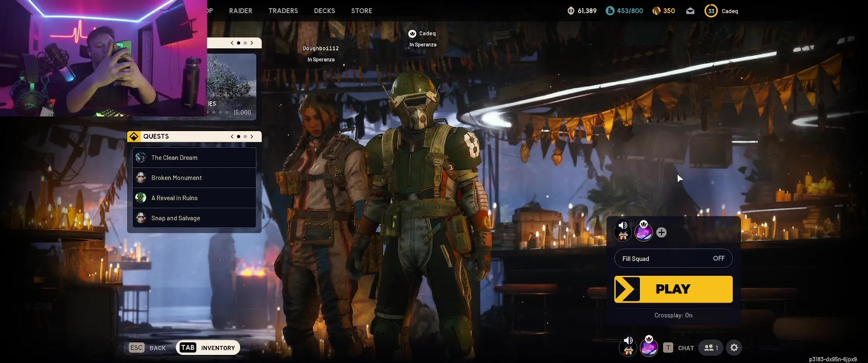868x363 pixels.
Task: Go to next page in the top card panel
Action: tap(252, 43)
